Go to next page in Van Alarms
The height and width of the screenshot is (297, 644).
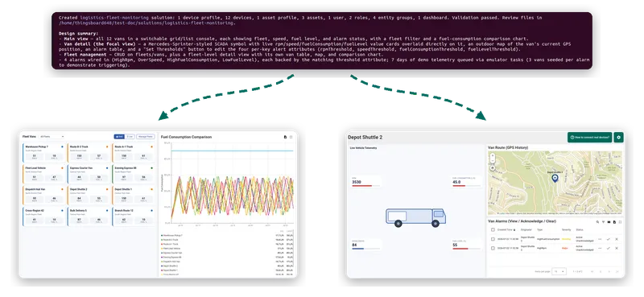pyautogui.click(x=609, y=271)
